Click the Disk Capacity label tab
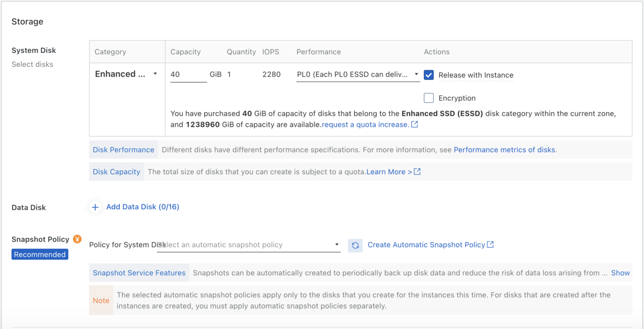The image size is (644, 329). click(x=116, y=172)
